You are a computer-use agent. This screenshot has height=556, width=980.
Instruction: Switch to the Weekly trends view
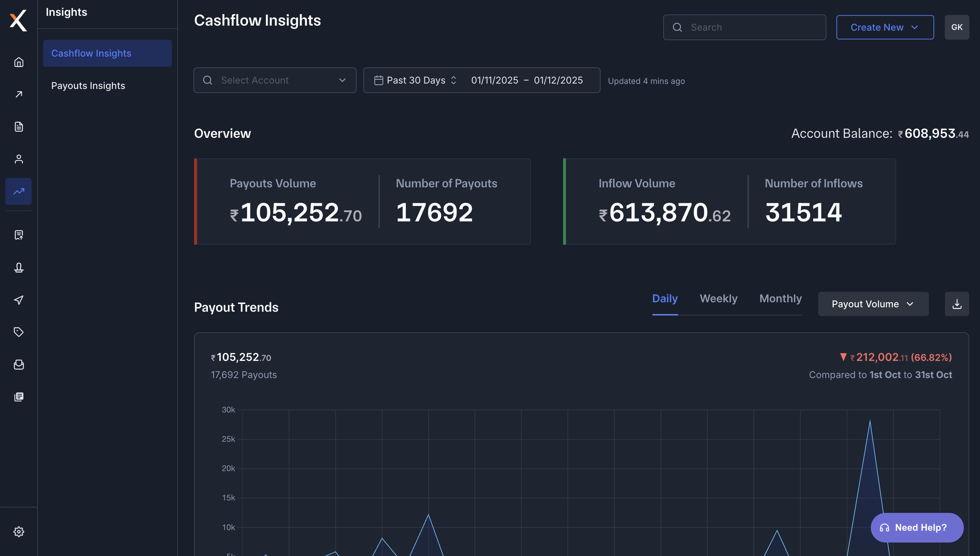pos(718,299)
